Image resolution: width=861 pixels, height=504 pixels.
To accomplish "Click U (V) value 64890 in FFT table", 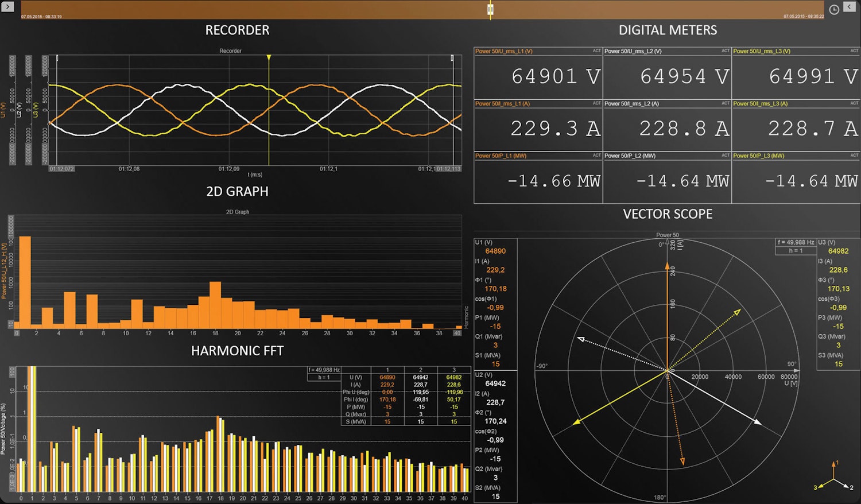I will click(387, 377).
